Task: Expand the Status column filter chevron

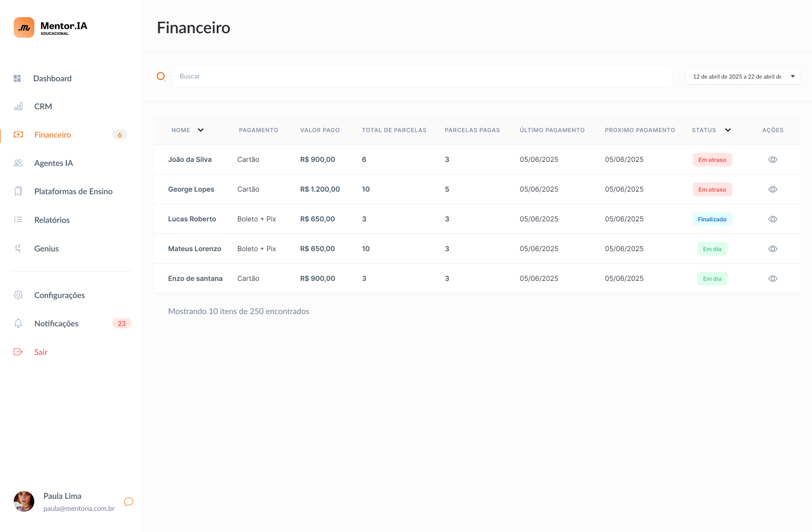Action: 728,130
